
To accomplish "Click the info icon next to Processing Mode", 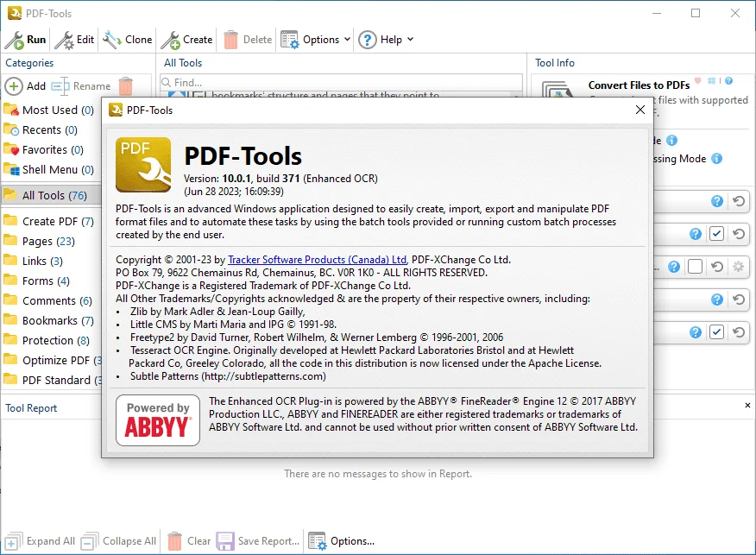I will [x=717, y=159].
